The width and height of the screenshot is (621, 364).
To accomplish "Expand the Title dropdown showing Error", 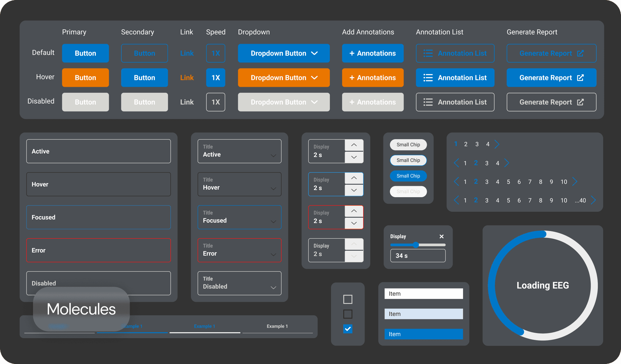I will [239, 250].
